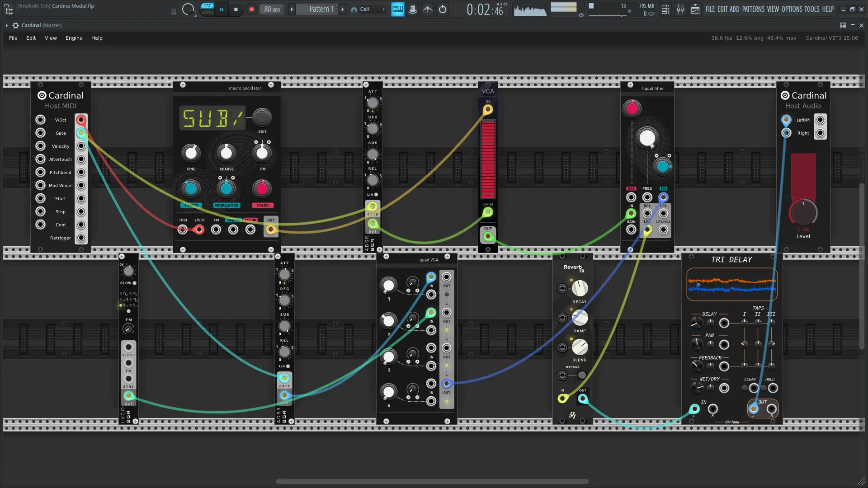Click the BYPASS button on Reverb FX
Screen dimensions: 868x488
click(x=582, y=375)
